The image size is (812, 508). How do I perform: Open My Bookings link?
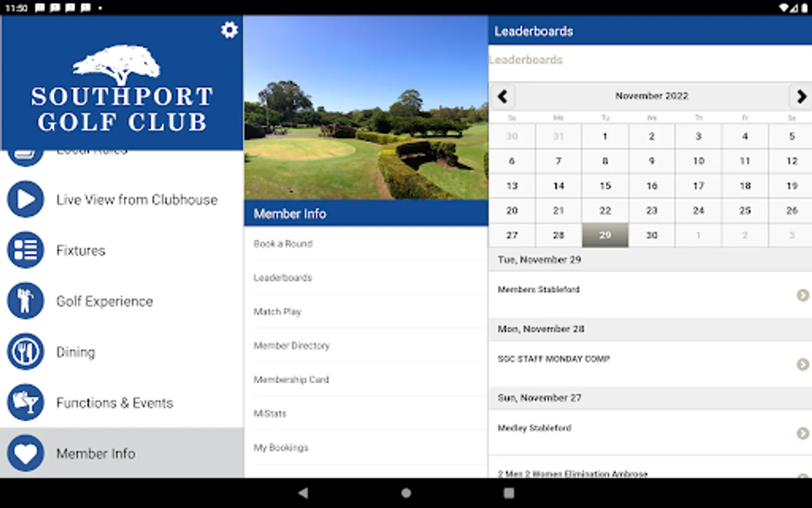click(366, 448)
